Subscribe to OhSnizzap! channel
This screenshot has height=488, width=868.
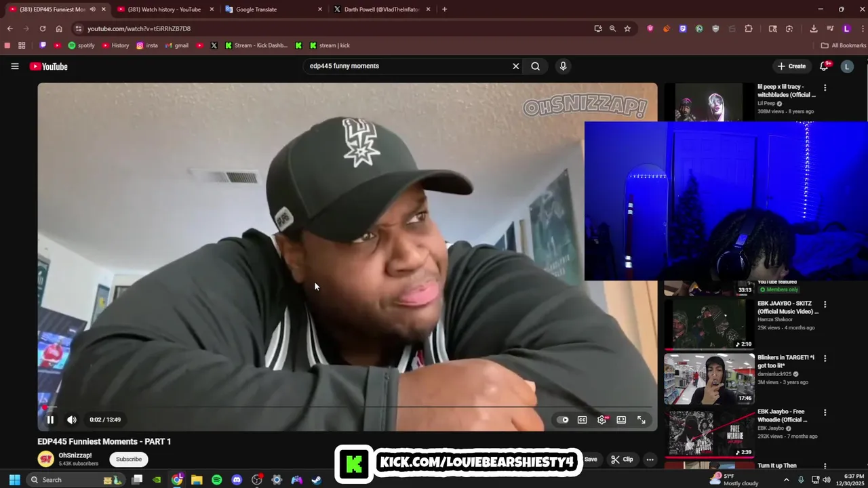[129, 459]
